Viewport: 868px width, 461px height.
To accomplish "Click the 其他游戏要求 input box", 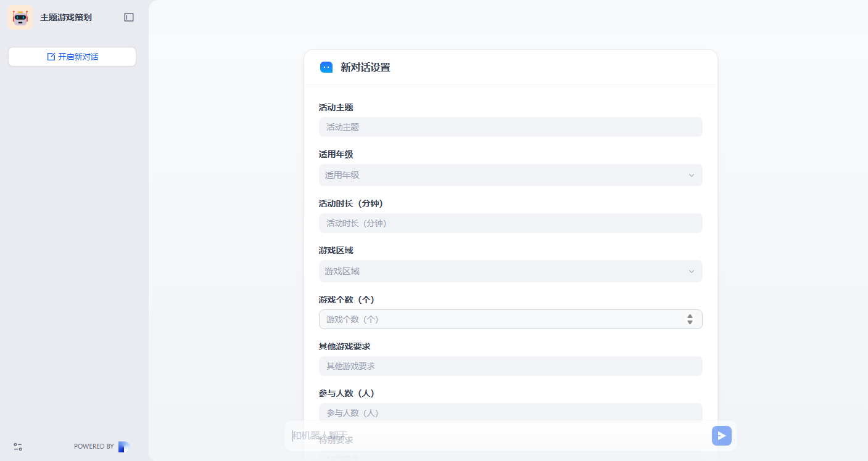I will (510, 366).
